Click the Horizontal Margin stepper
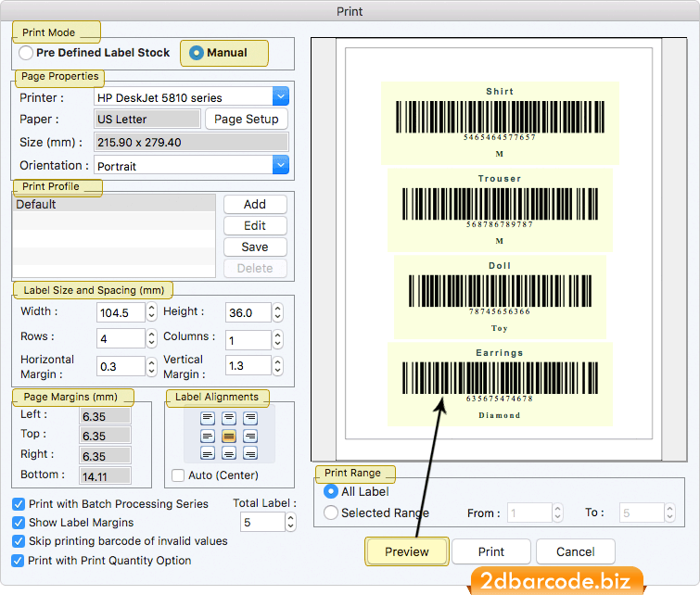 (152, 366)
